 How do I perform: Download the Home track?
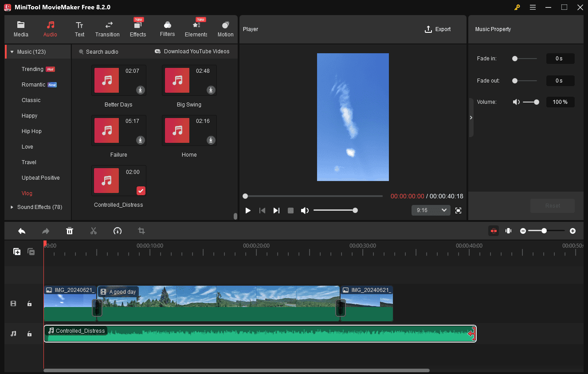click(x=211, y=140)
